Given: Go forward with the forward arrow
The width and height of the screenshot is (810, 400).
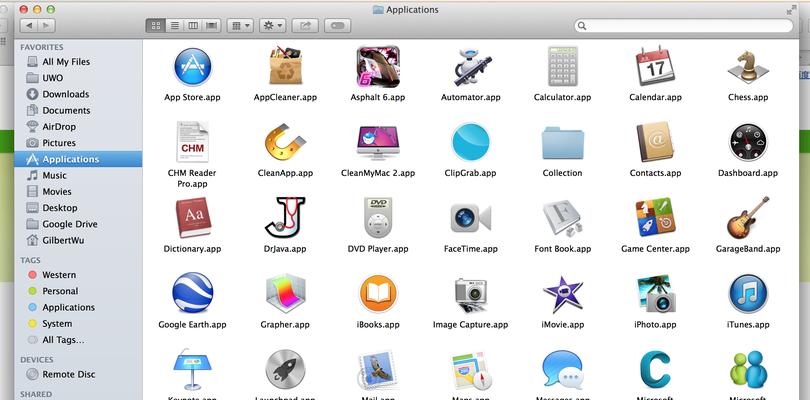Looking at the screenshot, I should tap(46, 25).
